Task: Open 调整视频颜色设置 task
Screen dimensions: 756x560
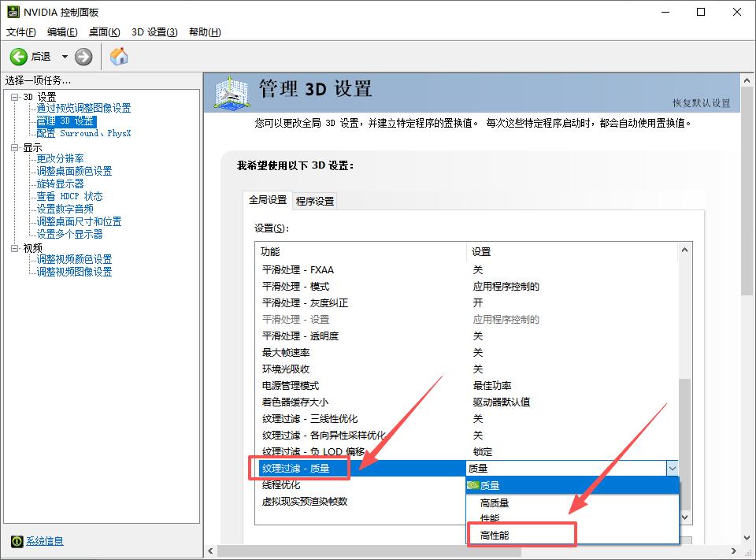Action: [x=74, y=259]
